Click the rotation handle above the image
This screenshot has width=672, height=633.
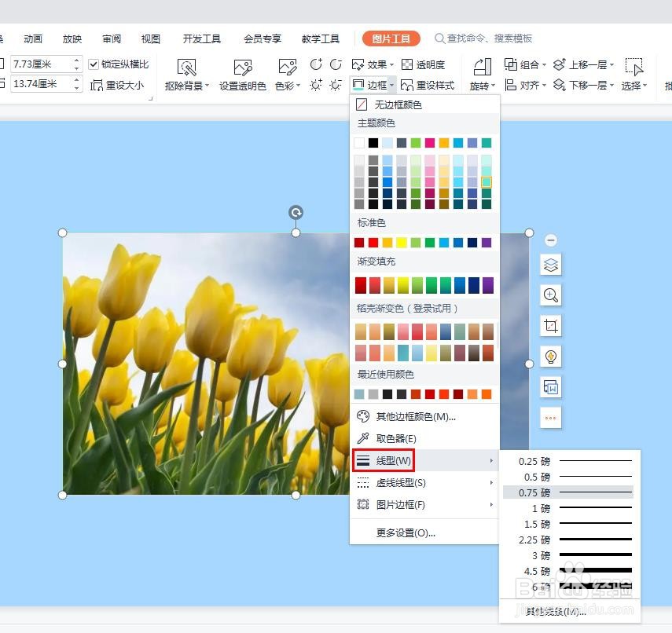pyautogui.click(x=296, y=212)
